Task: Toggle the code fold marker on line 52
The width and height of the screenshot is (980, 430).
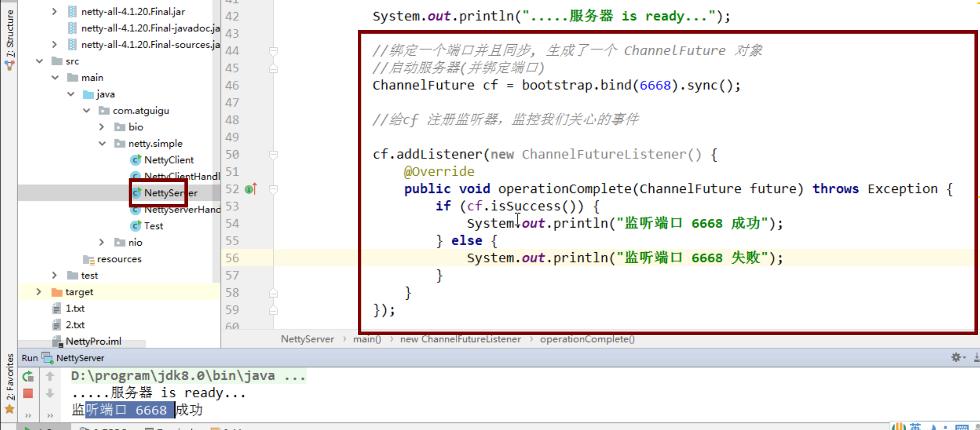Action: pos(273,189)
